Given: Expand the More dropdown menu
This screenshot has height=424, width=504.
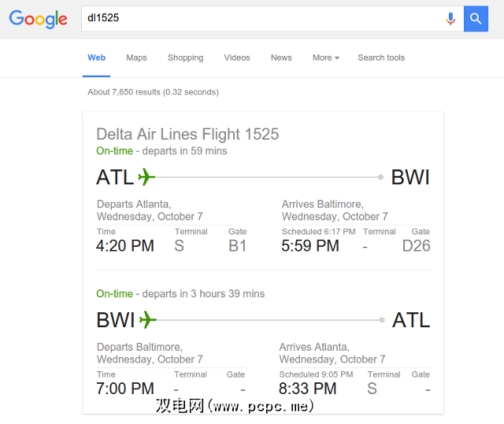Looking at the screenshot, I should (325, 57).
